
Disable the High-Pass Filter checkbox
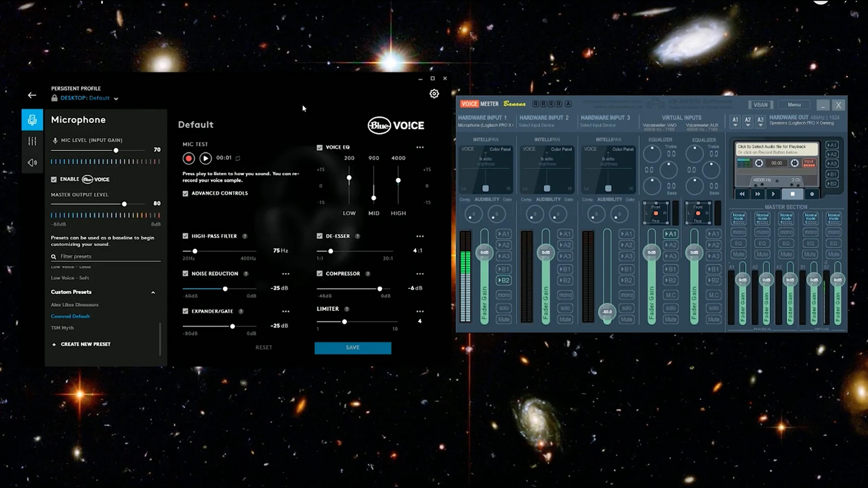pyautogui.click(x=185, y=236)
